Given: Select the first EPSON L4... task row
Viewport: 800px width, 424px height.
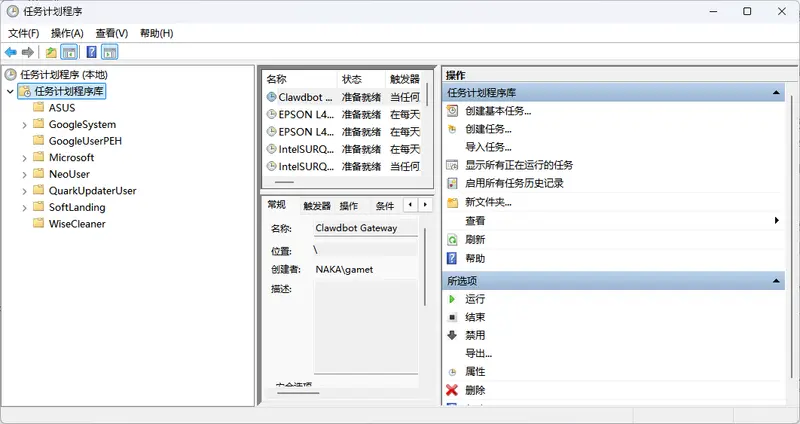Looking at the screenshot, I should click(x=344, y=114).
